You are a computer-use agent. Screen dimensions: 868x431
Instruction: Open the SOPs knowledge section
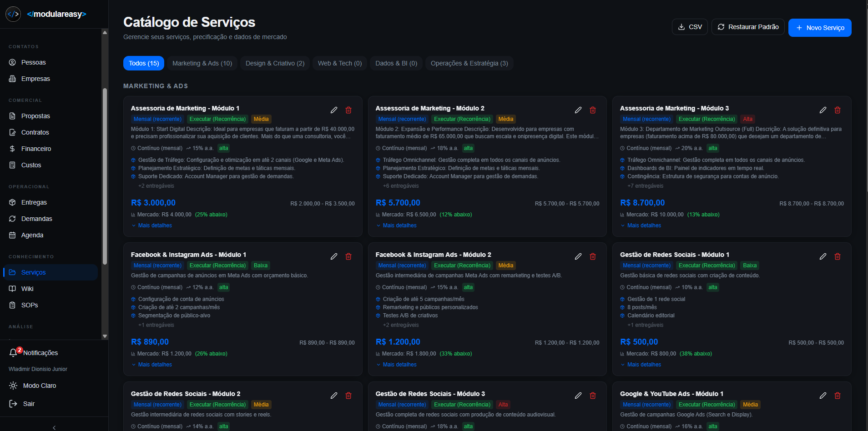tap(29, 305)
